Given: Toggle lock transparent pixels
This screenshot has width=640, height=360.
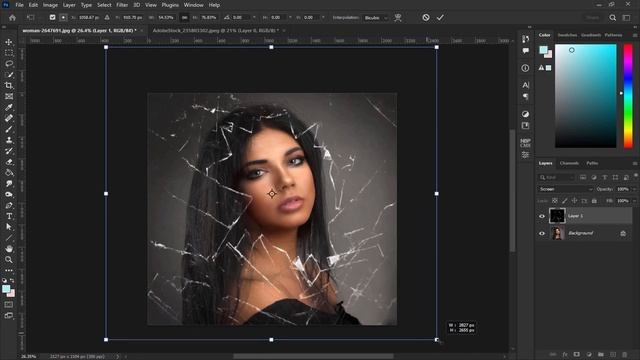Looking at the screenshot, I should tap(555, 201).
